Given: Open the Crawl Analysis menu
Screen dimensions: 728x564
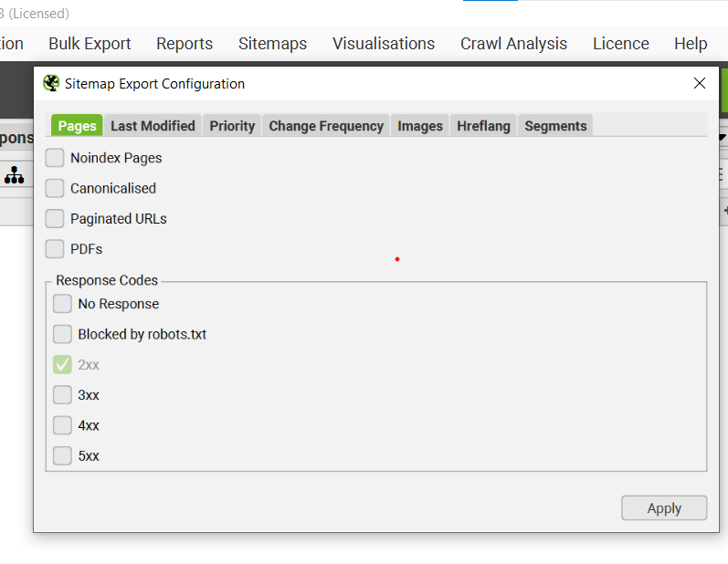Looking at the screenshot, I should (x=513, y=44).
